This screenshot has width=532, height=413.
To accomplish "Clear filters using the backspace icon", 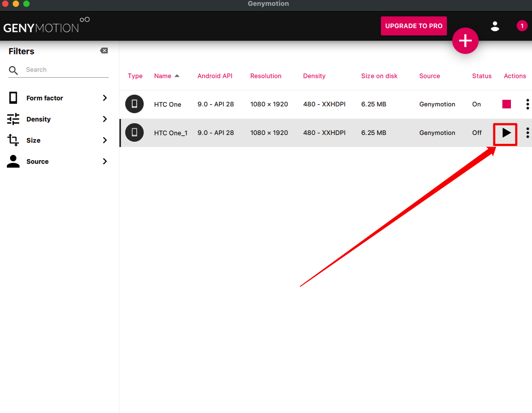I will click(104, 51).
